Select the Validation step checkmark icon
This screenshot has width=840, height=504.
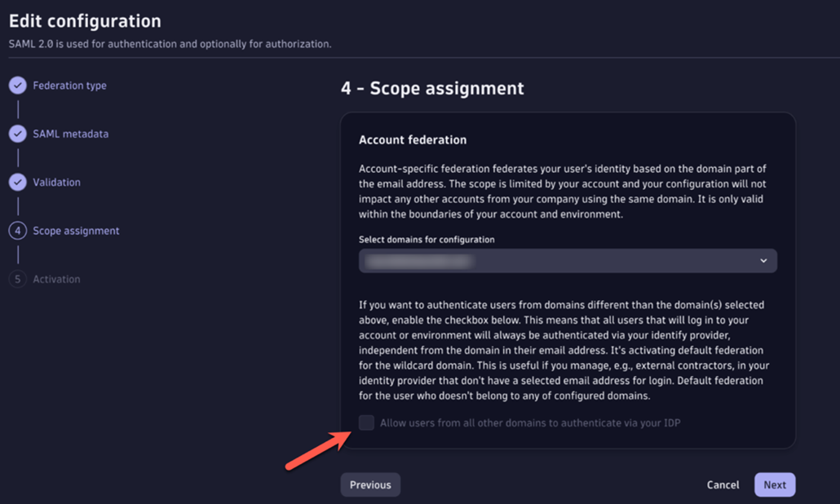pyautogui.click(x=17, y=182)
